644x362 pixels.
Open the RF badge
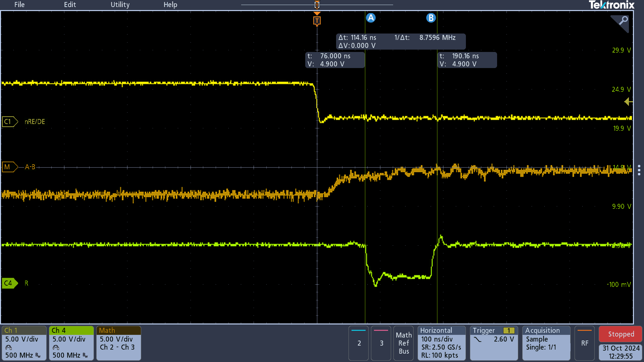pyautogui.click(x=585, y=343)
